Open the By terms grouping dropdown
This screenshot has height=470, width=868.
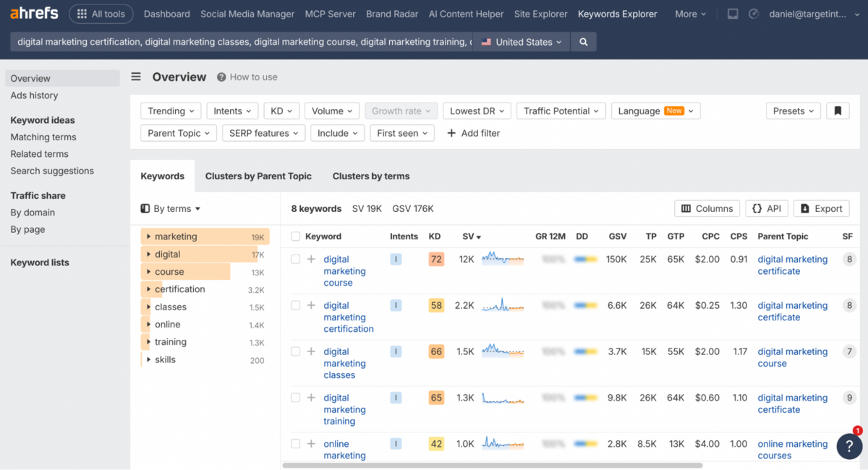[x=171, y=208]
